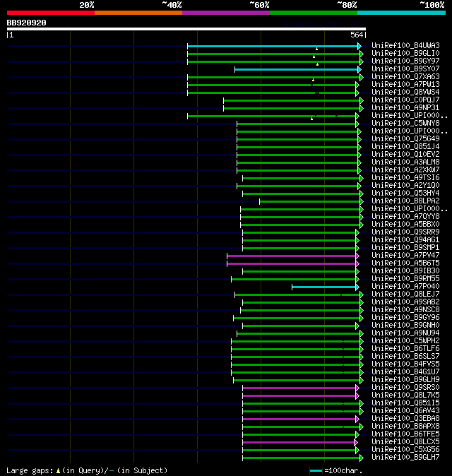452x476 pixels.
Task: Select the UniRef100_Q8LCX5 label
Action: click(405, 441)
